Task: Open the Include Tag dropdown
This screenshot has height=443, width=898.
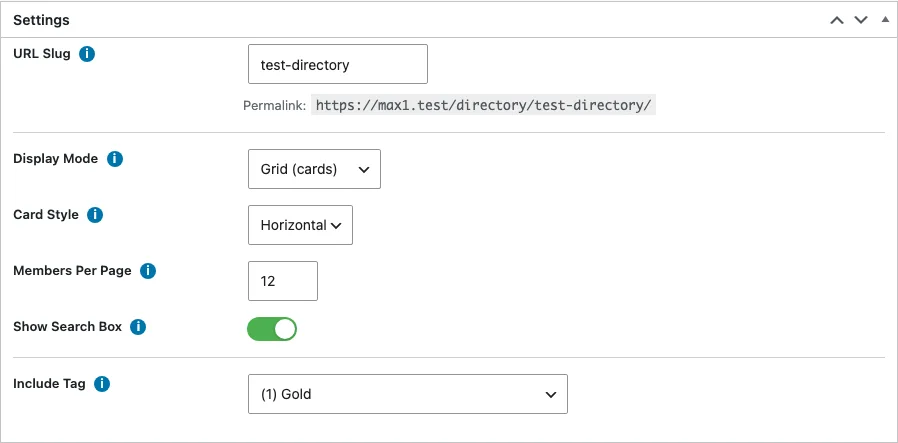Action: coord(408,394)
